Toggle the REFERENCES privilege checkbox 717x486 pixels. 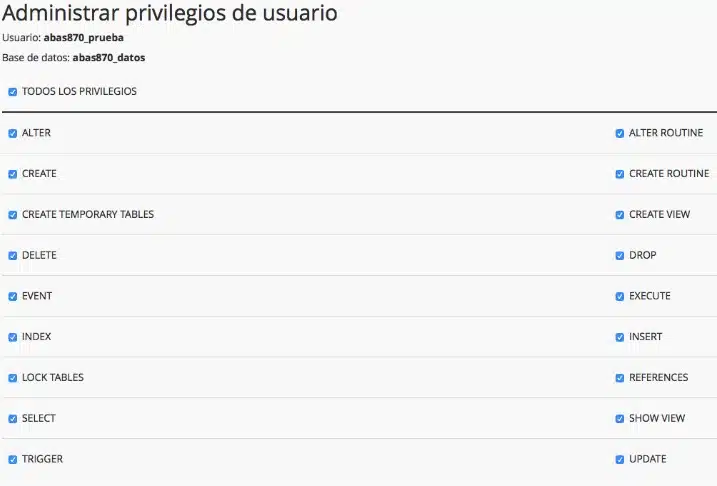pyautogui.click(x=620, y=378)
